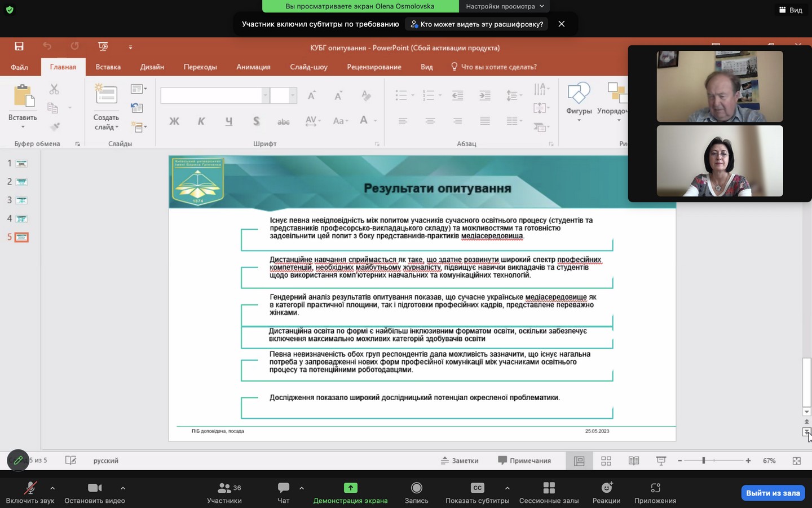Open the Reactions menu
The image size is (812, 508).
click(x=606, y=488)
